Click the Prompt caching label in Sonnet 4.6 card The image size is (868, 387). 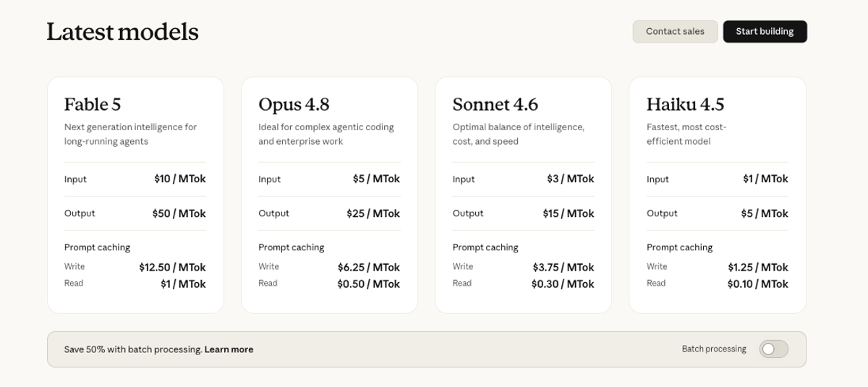click(x=485, y=247)
